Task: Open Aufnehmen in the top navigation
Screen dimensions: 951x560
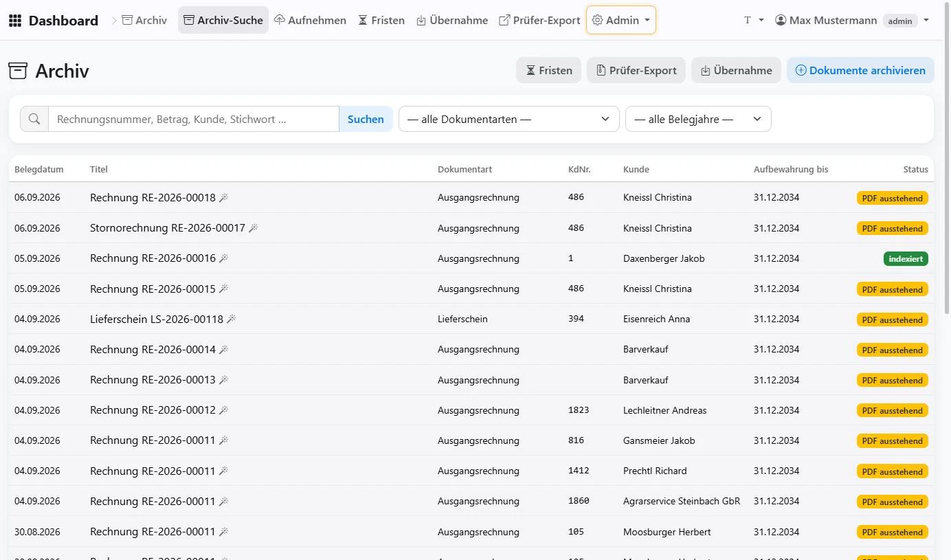Action: tap(310, 21)
